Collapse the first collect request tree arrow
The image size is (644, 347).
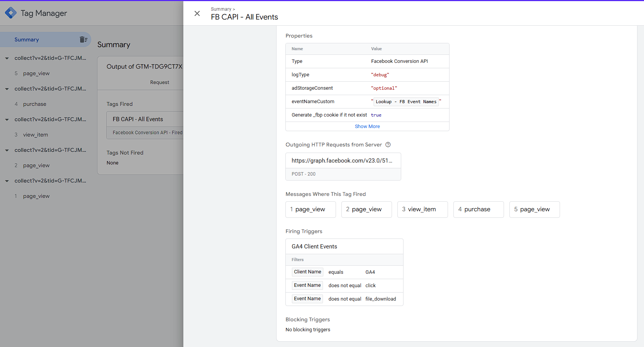(x=7, y=58)
